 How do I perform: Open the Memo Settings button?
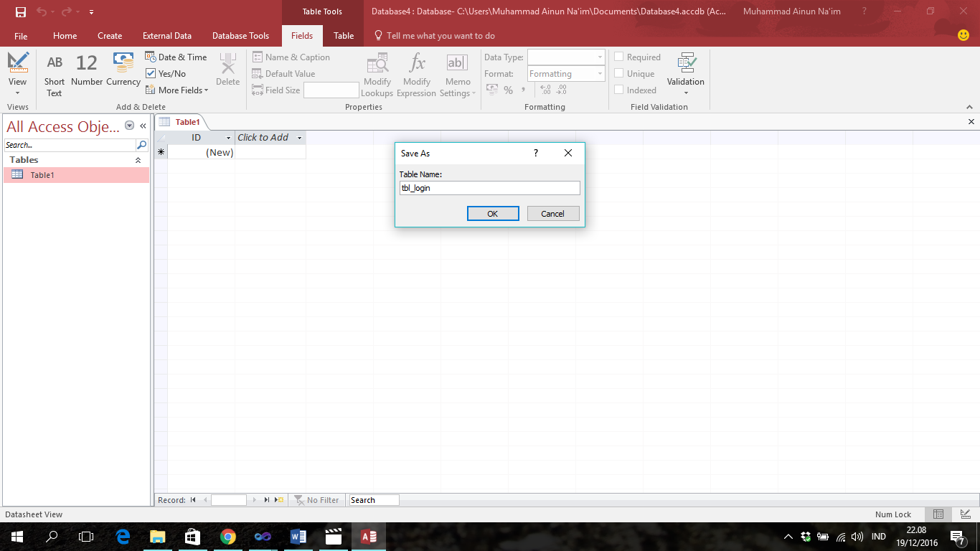point(458,75)
